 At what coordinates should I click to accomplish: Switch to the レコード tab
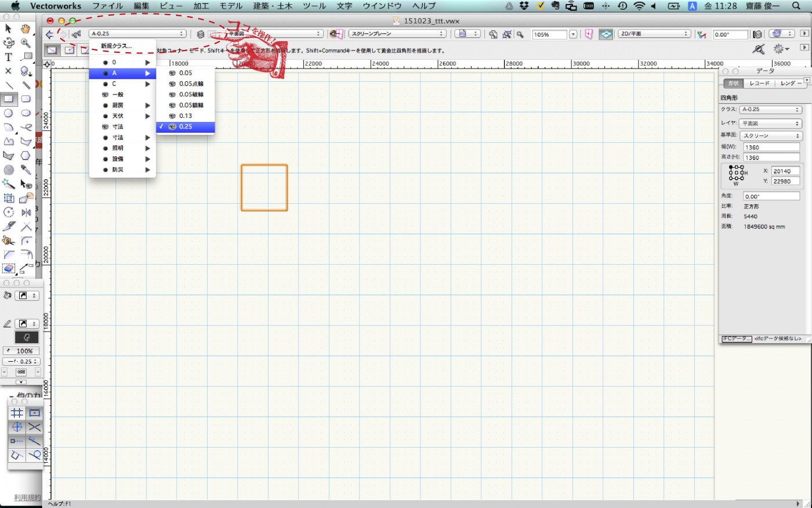pos(759,84)
